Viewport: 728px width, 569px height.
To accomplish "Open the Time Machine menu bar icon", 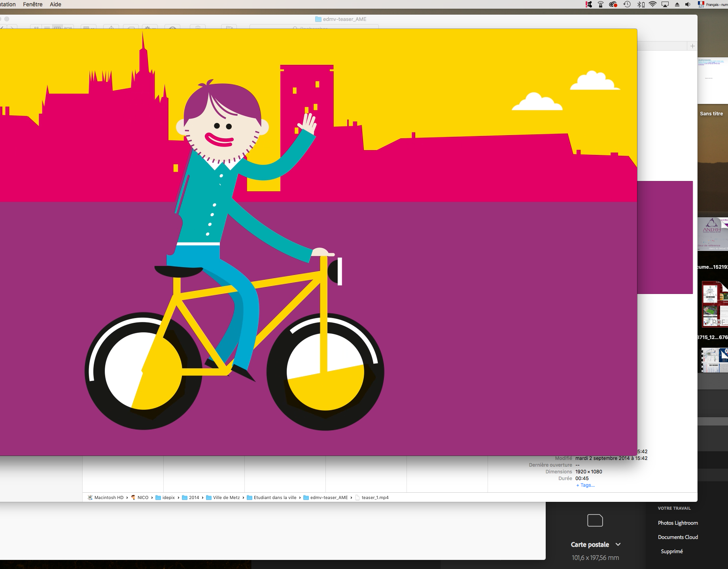I will click(x=627, y=4).
